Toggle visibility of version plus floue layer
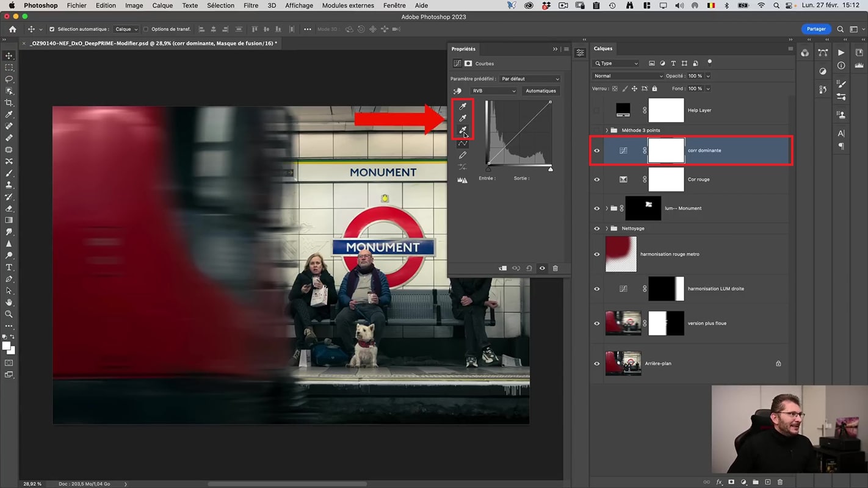 (597, 323)
